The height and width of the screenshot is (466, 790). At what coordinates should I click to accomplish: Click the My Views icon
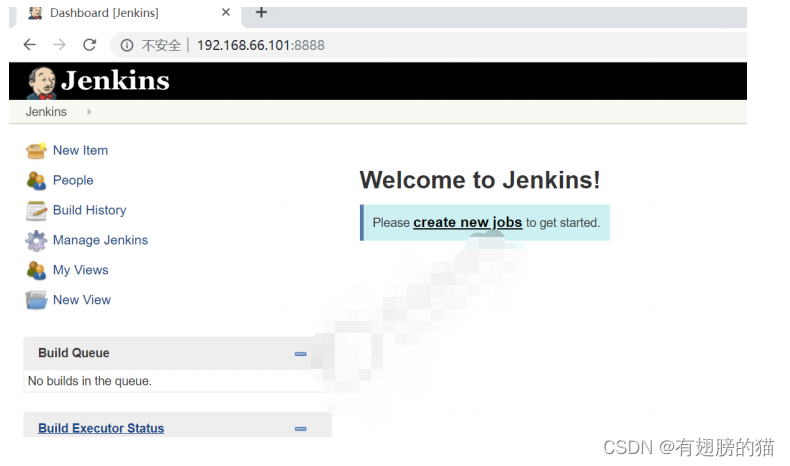pos(36,270)
